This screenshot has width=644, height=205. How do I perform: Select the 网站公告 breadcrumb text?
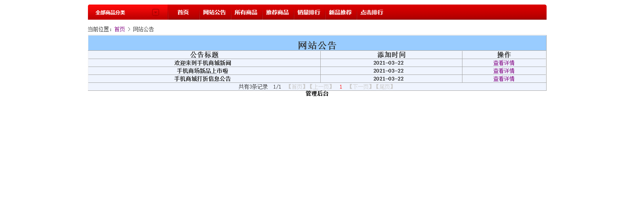click(143, 29)
